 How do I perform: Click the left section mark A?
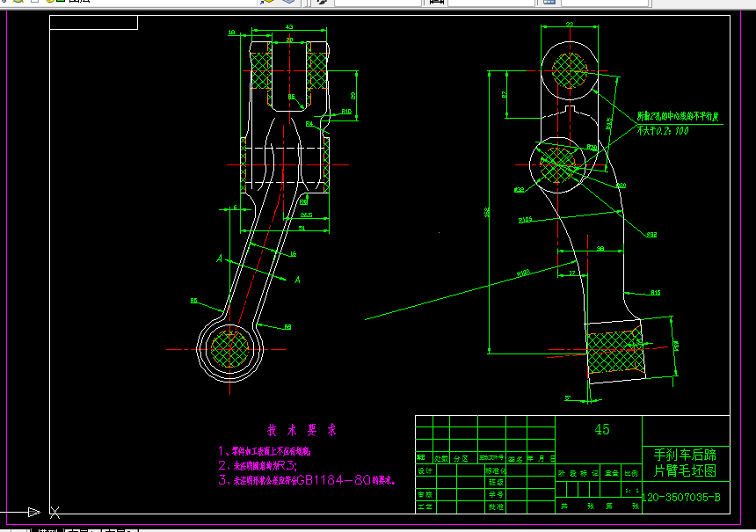tap(220, 259)
